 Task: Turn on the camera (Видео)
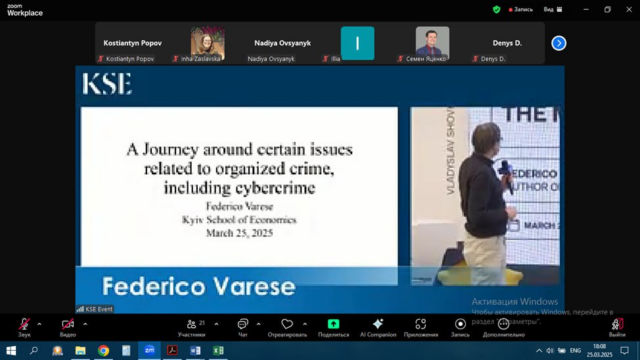tap(68, 328)
